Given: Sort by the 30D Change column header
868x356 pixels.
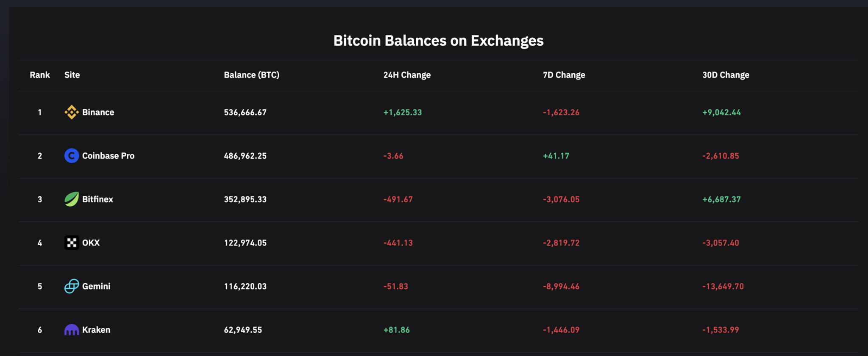Looking at the screenshot, I should (726, 75).
